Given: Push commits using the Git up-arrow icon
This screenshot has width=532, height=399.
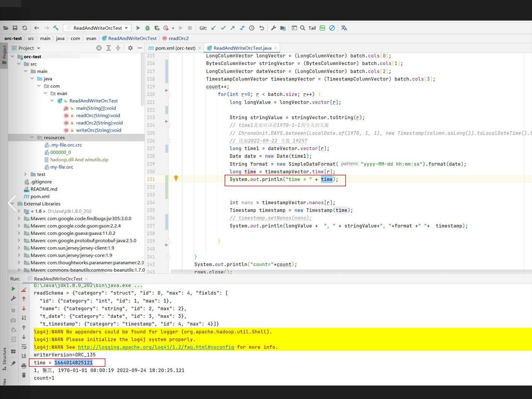Looking at the screenshot, I should (x=233, y=28).
